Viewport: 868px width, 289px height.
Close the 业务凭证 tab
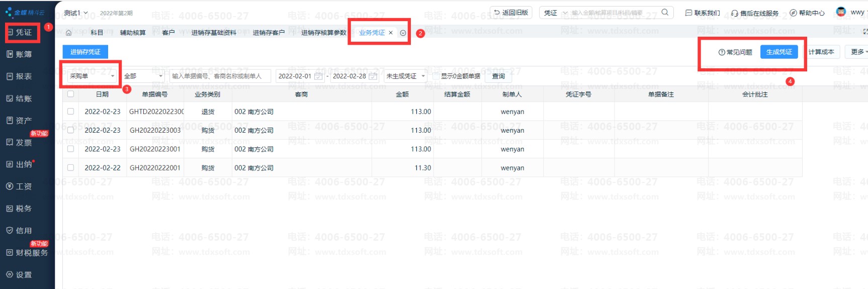click(391, 33)
